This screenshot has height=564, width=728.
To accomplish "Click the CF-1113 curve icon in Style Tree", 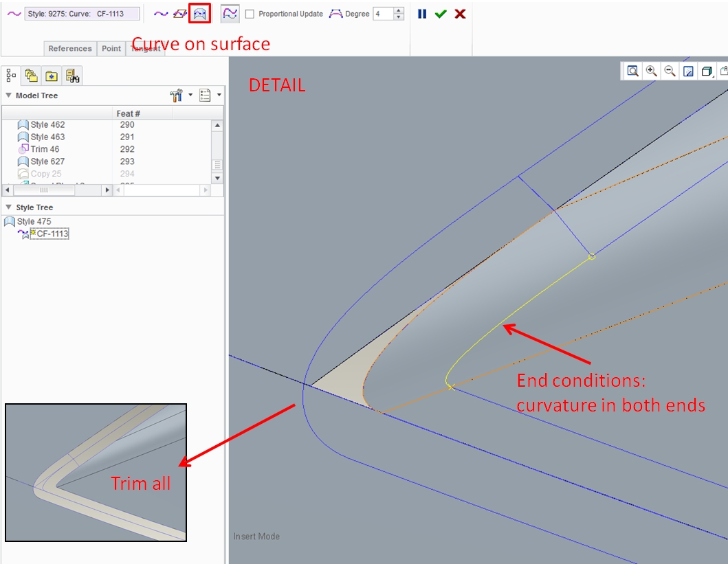I will [x=23, y=234].
